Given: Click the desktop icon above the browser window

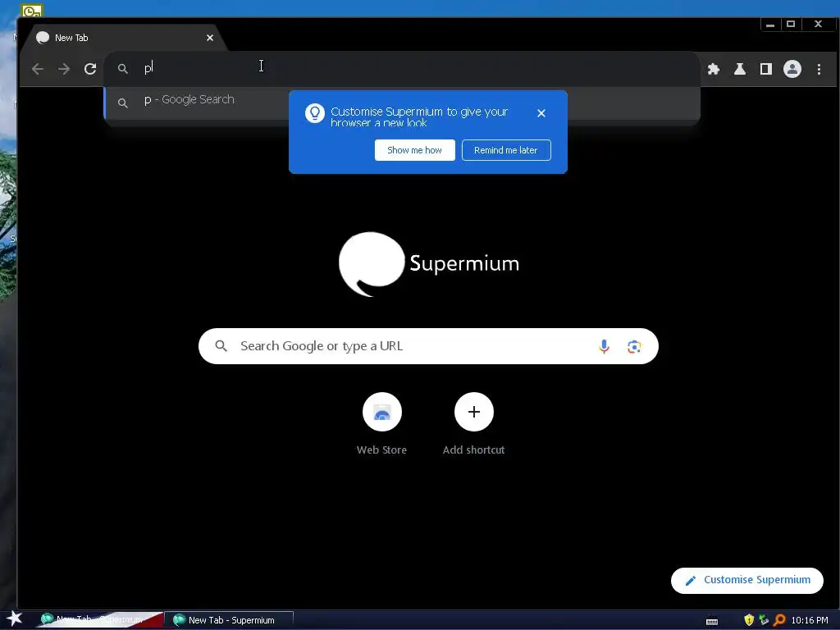Looking at the screenshot, I should (32, 10).
